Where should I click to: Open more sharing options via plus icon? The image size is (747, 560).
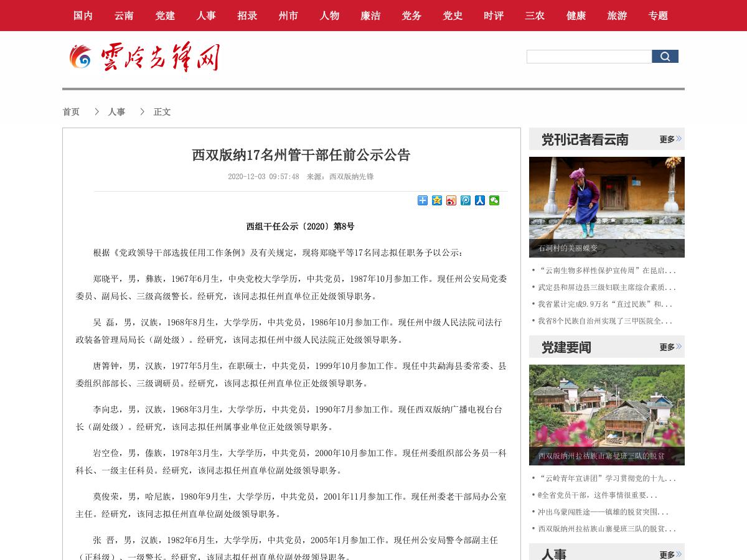(x=422, y=200)
